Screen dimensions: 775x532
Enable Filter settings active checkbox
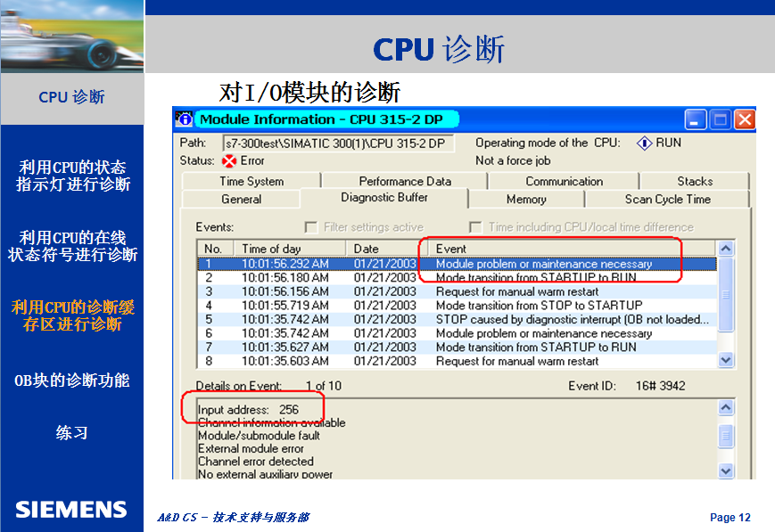tap(311, 227)
